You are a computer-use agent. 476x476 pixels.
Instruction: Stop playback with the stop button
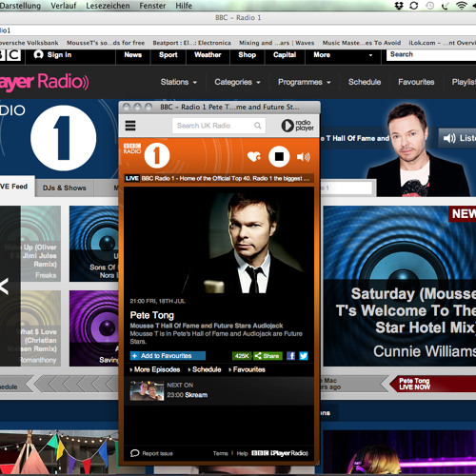pos(279,156)
